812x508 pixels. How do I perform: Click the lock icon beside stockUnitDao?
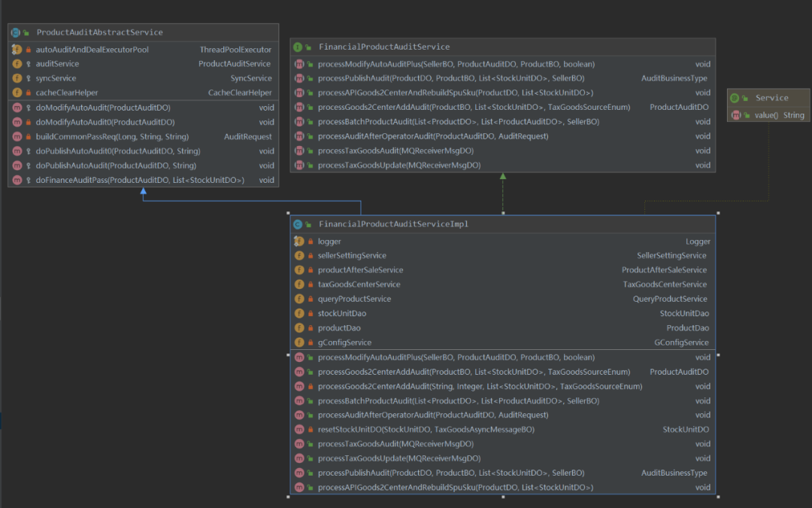(311, 314)
